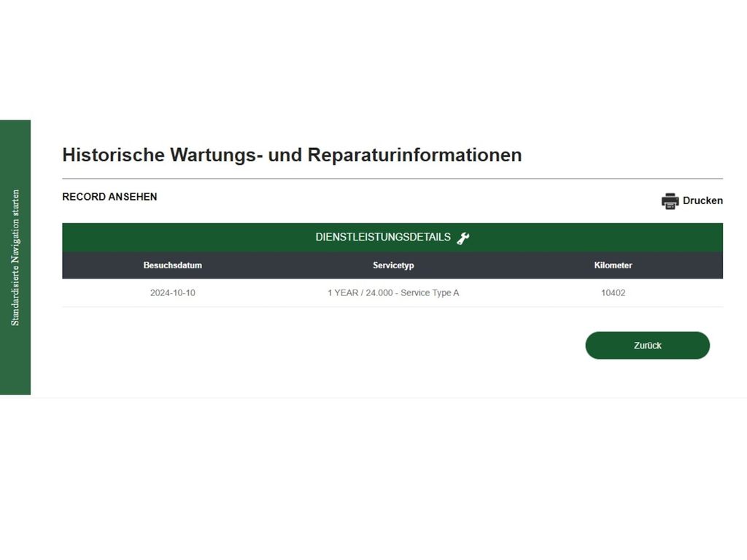Select the 'Service Type A' text
Viewport: 747px width, 560px height.
click(430, 293)
